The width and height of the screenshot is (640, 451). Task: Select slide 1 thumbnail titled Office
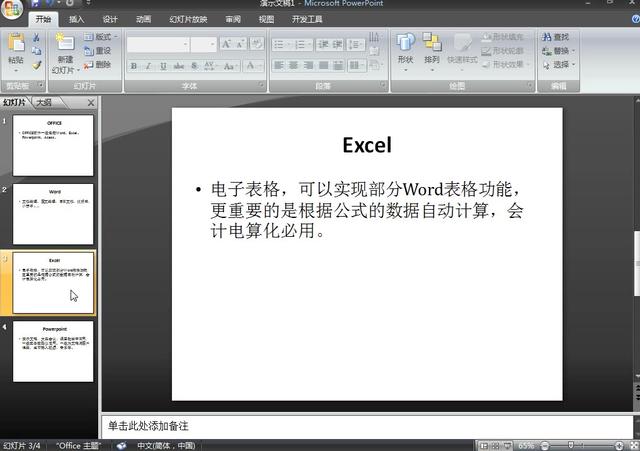[x=53, y=145]
